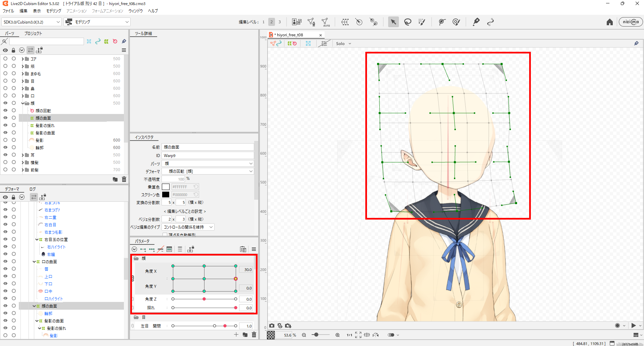Image resolution: width=644 pixels, height=346 pixels.
Task: Click the 角度 Z slider red handle
Action: (204, 299)
